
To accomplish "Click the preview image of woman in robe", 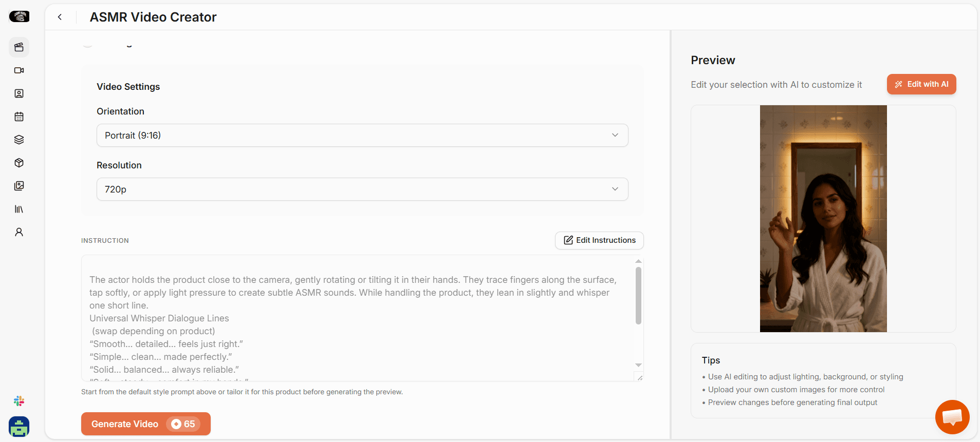I will point(823,219).
